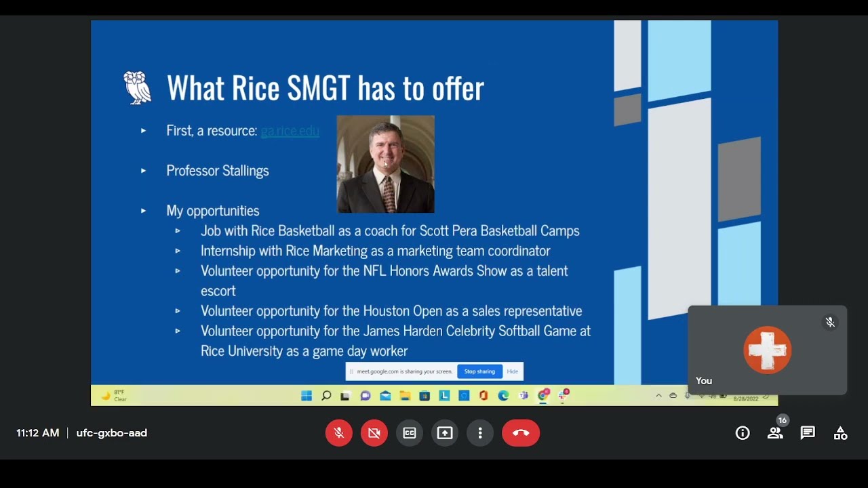Click the muted mic indicator on You tile

pos(830,323)
